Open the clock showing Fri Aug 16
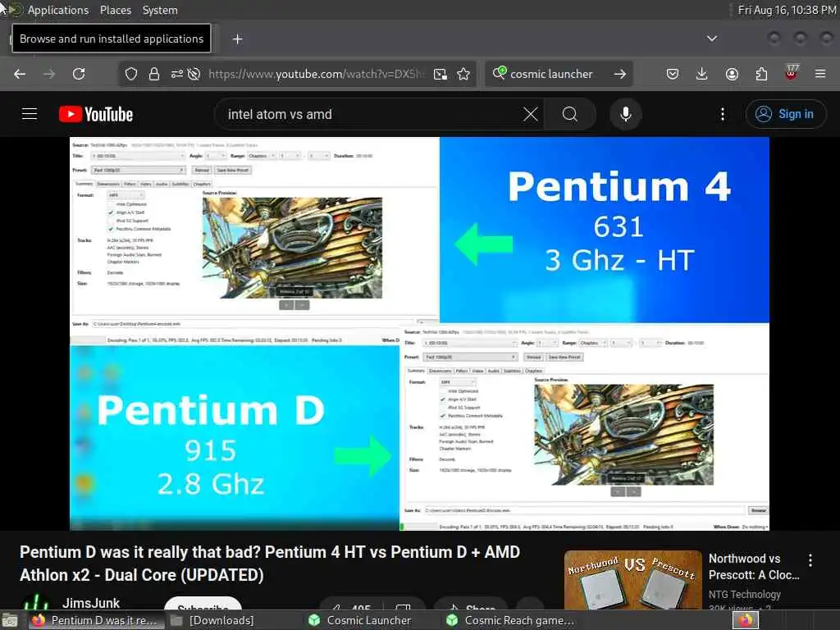Viewport: 840px width, 630px height. (x=787, y=10)
